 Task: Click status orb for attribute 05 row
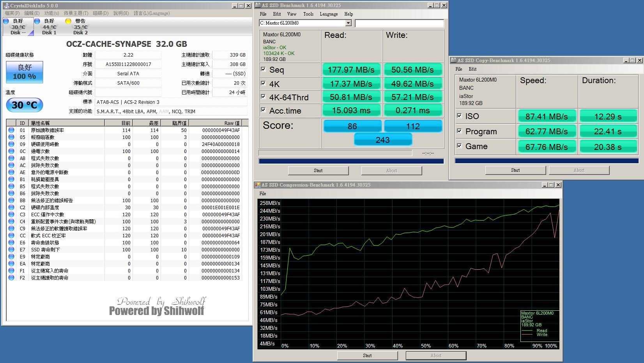[11, 137]
